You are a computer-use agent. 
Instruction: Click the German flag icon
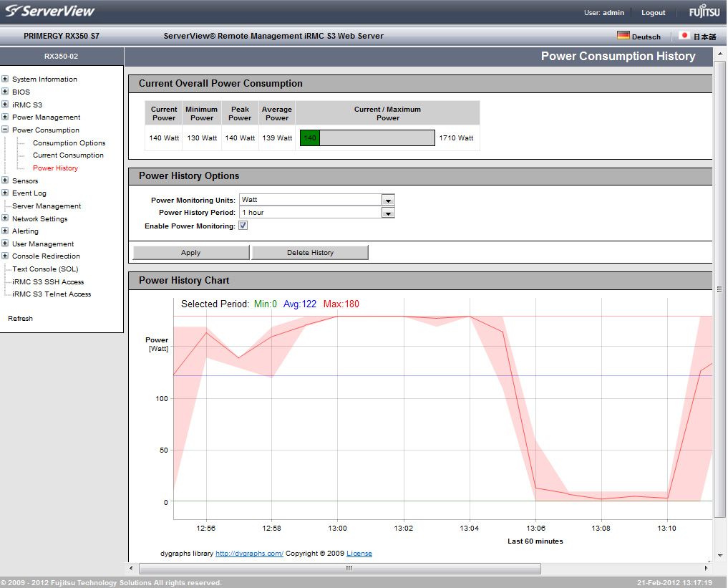tap(623, 35)
